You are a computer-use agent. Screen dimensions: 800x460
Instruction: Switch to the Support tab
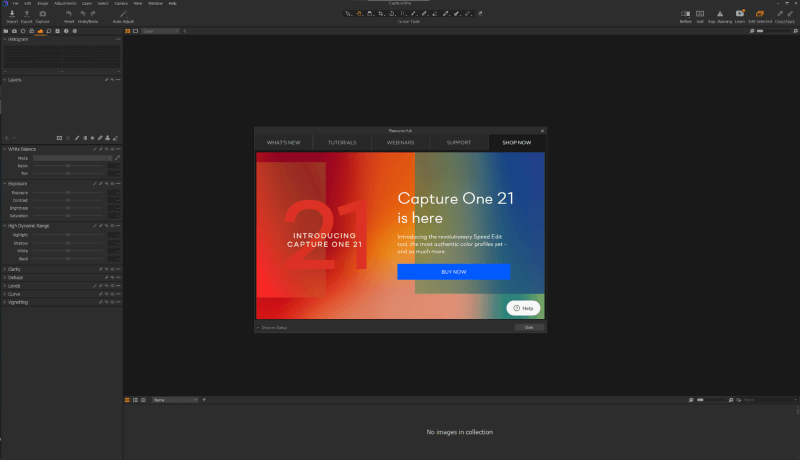[x=459, y=143]
